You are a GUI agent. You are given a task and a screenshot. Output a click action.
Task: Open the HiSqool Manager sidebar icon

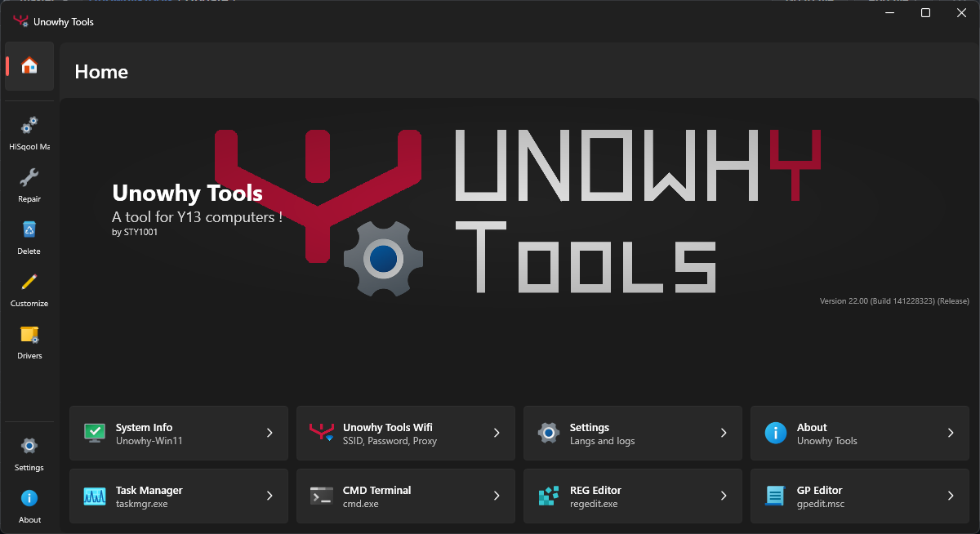pos(29,129)
